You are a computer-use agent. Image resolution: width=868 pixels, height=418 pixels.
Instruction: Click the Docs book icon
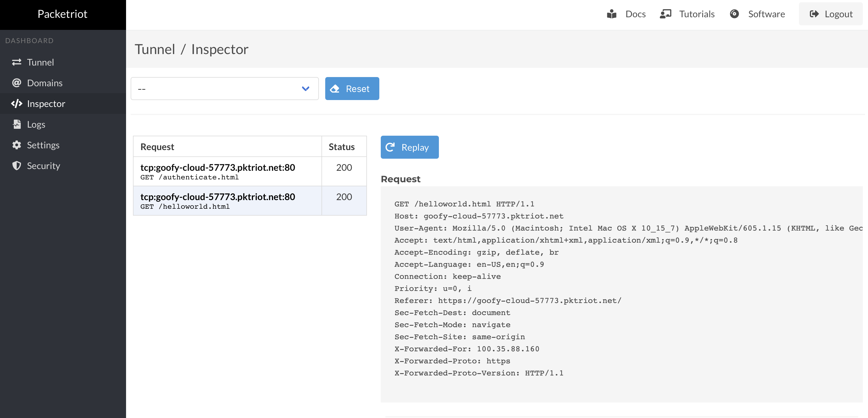point(612,14)
